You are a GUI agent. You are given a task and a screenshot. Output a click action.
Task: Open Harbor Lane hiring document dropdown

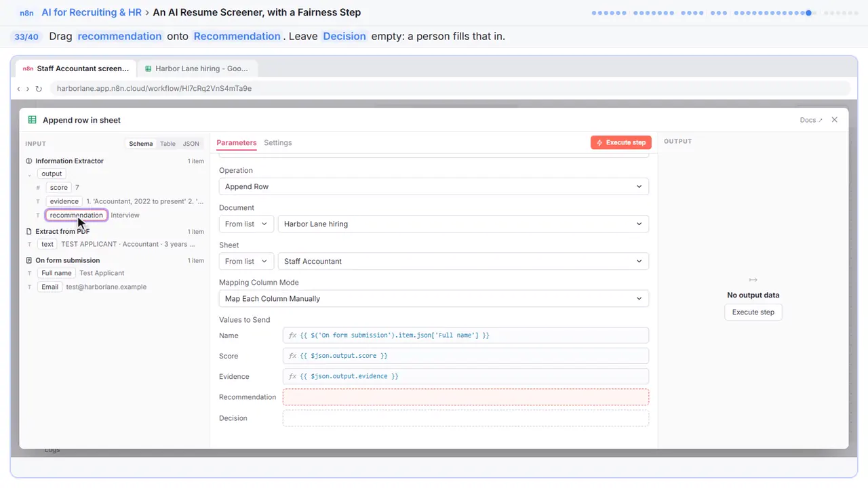(x=463, y=224)
